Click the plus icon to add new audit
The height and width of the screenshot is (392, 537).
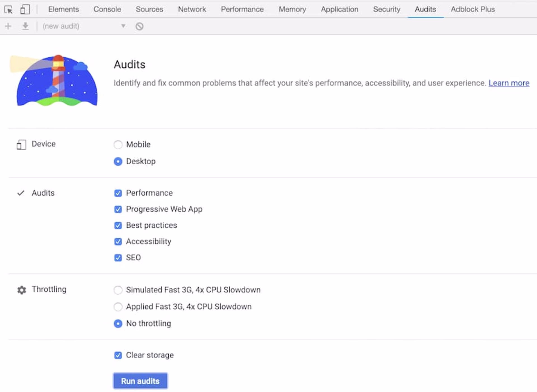(x=8, y=26)
